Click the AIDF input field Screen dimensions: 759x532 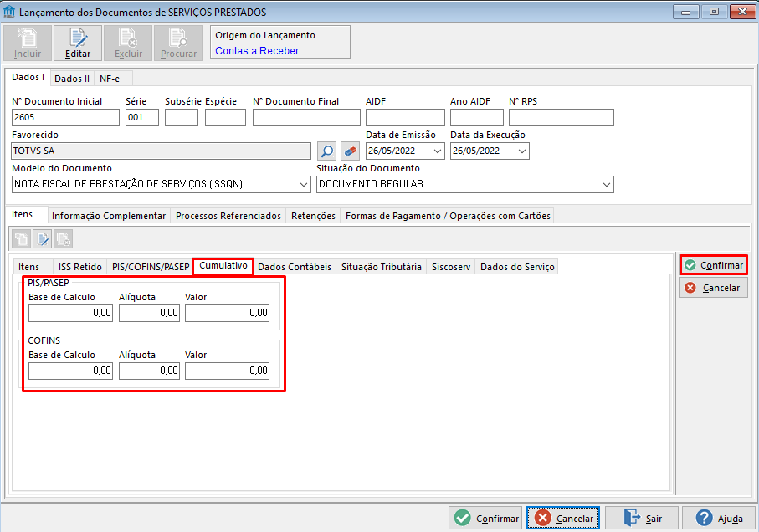coord(405,117)
